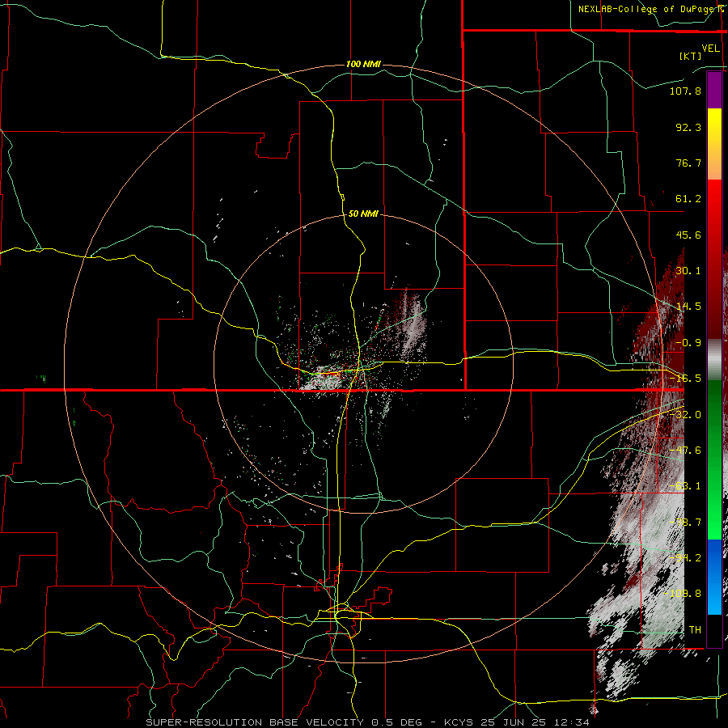Image resolution: width=728 pixels, height=728 pixels.
Task: Click the [KT] units label
Action: coord(691,56)
